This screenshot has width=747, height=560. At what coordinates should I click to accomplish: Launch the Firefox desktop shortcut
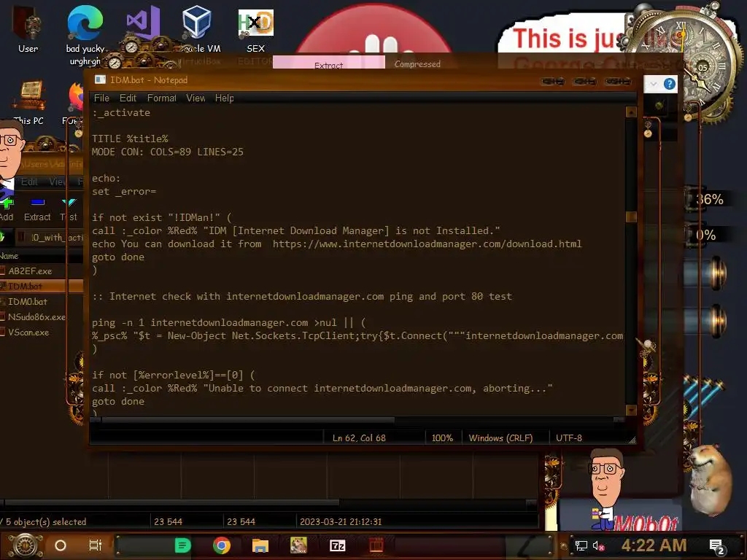pos(75,102)
